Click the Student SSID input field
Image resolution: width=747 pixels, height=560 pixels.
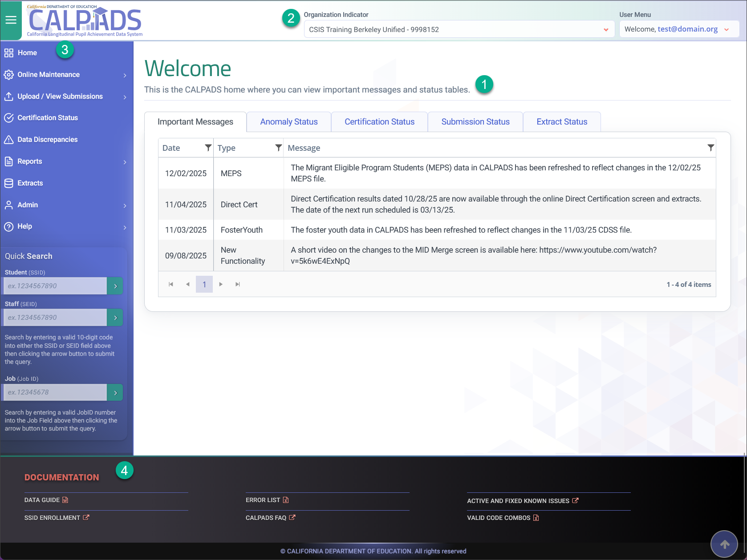click(x=55, y=286)
